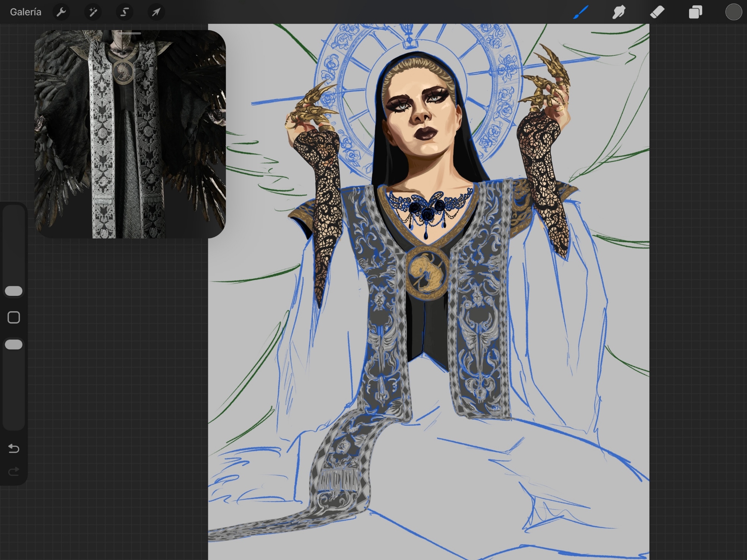Open the color picker circle
The height and width of the screenshot is (560, 747).
pos(733,12)
